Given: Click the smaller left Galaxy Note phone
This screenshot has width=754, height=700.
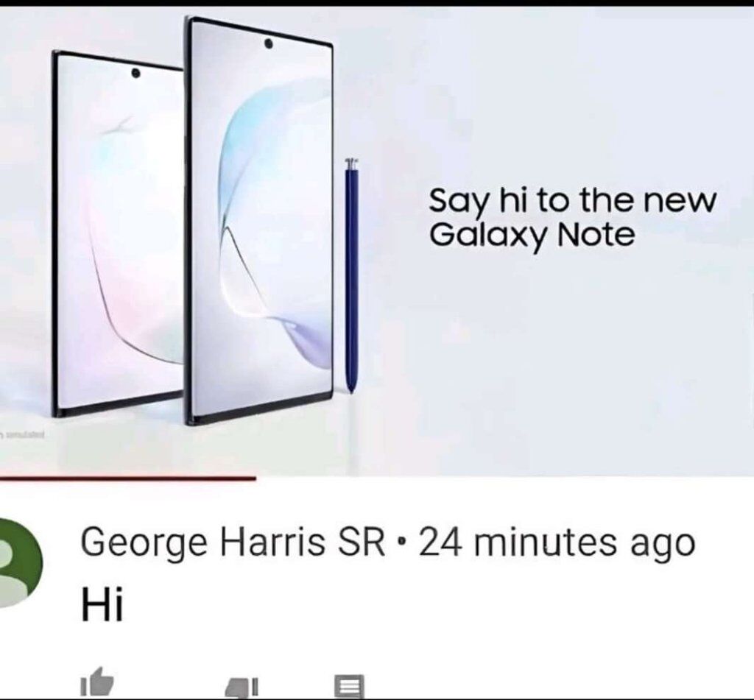Looking at the screenshot, I should (x=118, y=233).
